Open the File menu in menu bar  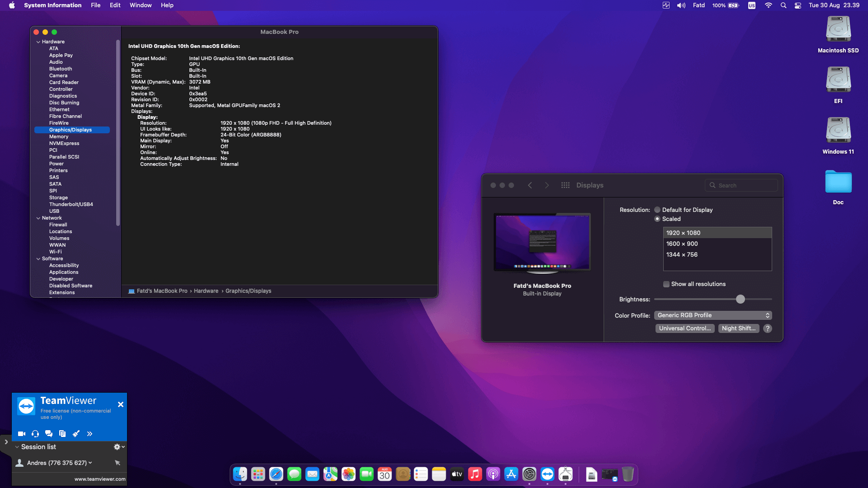95,5
